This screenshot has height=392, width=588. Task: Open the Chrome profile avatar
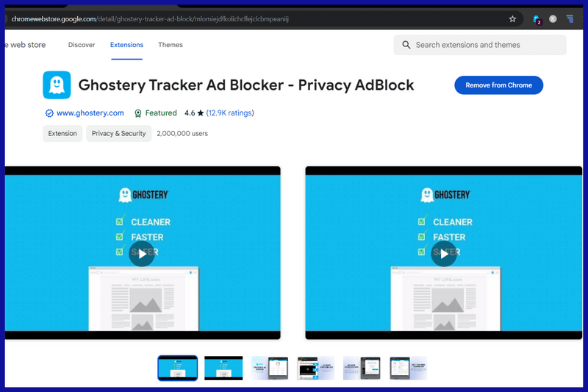coord(553,19)
